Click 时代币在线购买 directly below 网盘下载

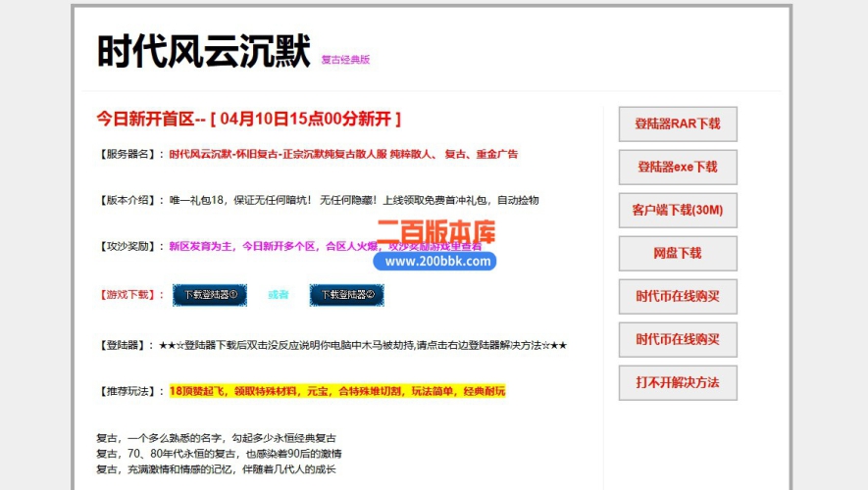pyautogui.click(x=677, y=296)
